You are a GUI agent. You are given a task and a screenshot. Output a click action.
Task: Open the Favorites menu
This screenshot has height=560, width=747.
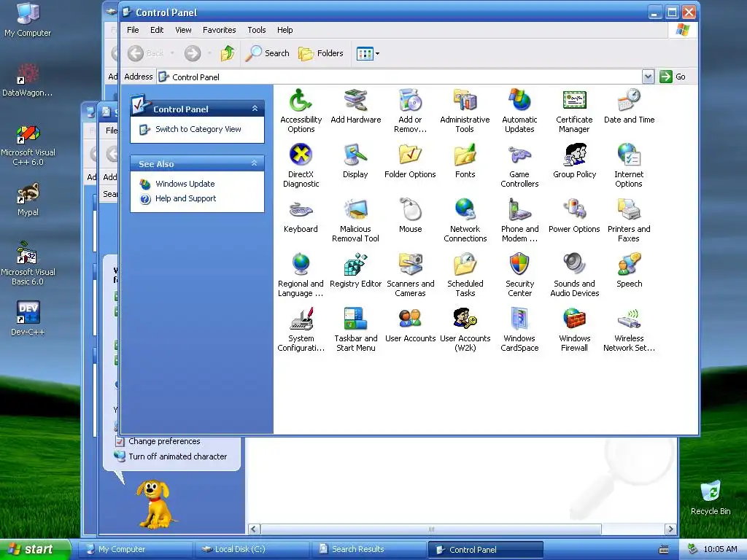(219, 30)
